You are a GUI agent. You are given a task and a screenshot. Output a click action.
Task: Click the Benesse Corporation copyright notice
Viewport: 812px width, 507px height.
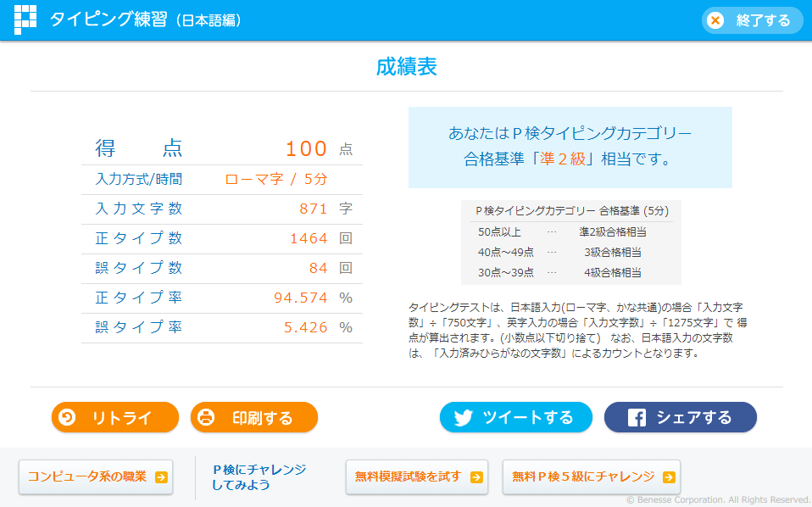718,499
